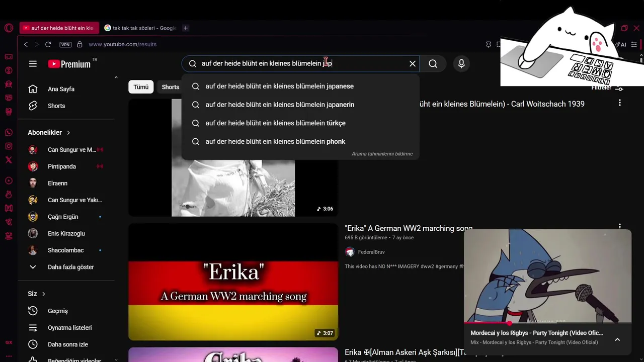Click the pin icon in the address bar
The image size is (644, 362).
(488, 44)
